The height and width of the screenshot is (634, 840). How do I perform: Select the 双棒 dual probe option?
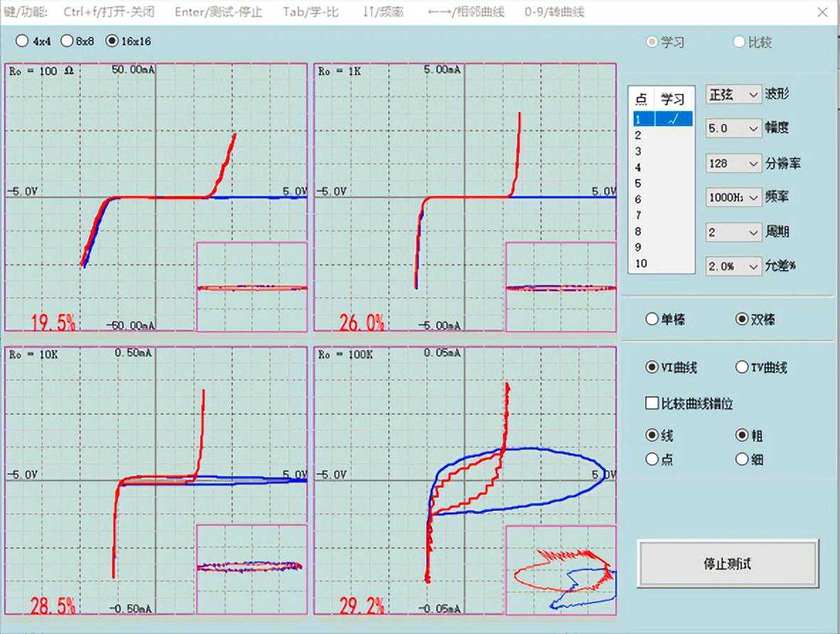(742, 319)
